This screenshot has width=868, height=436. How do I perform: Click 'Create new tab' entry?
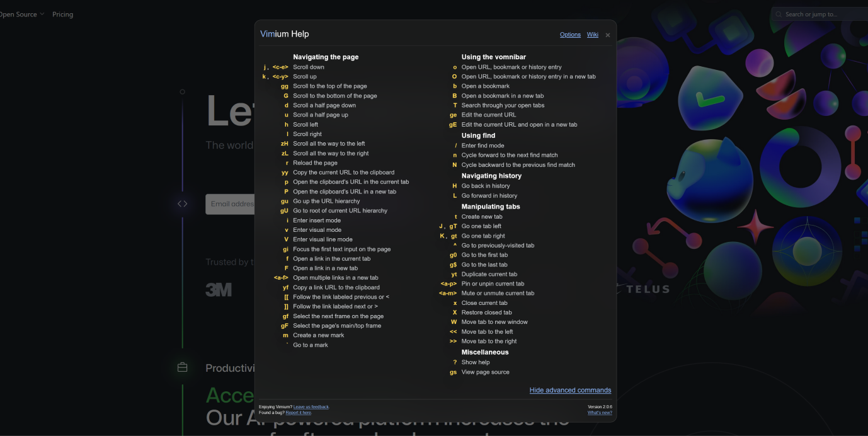482,217
